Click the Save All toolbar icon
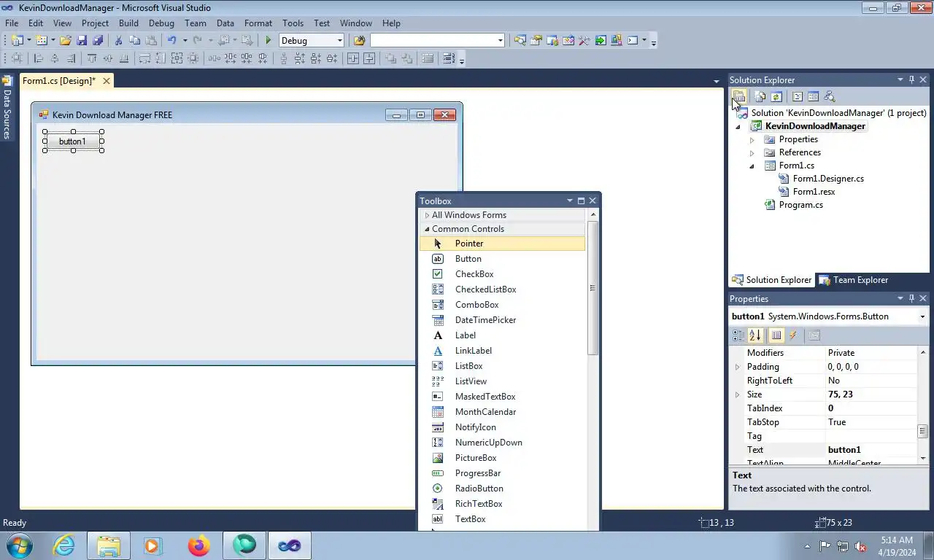Image resolution: width=934 pixels, height=560 pixels. coord(98,41)
